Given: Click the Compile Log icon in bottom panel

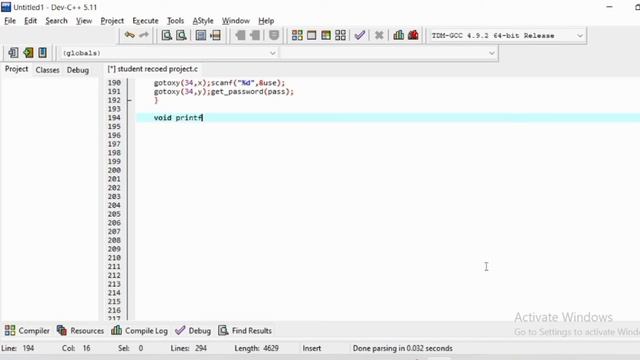Looking at the screenshot, I should 116,330.
